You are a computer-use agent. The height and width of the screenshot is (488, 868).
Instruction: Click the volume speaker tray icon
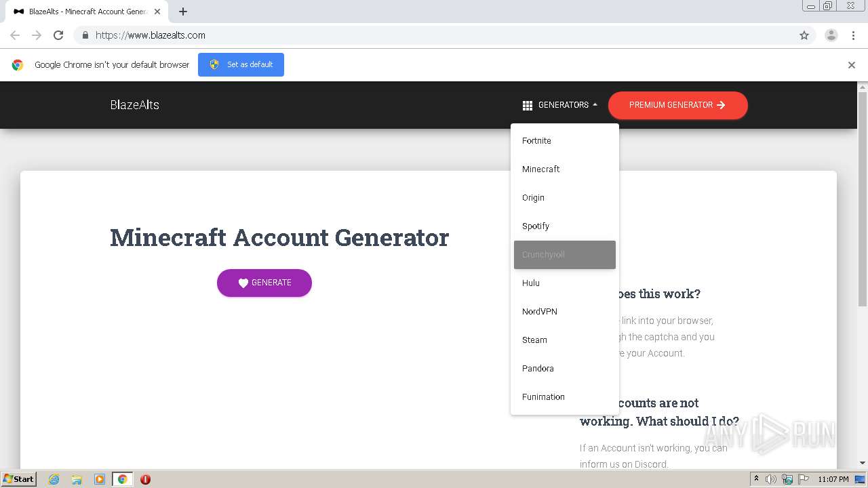coord(771,479)
